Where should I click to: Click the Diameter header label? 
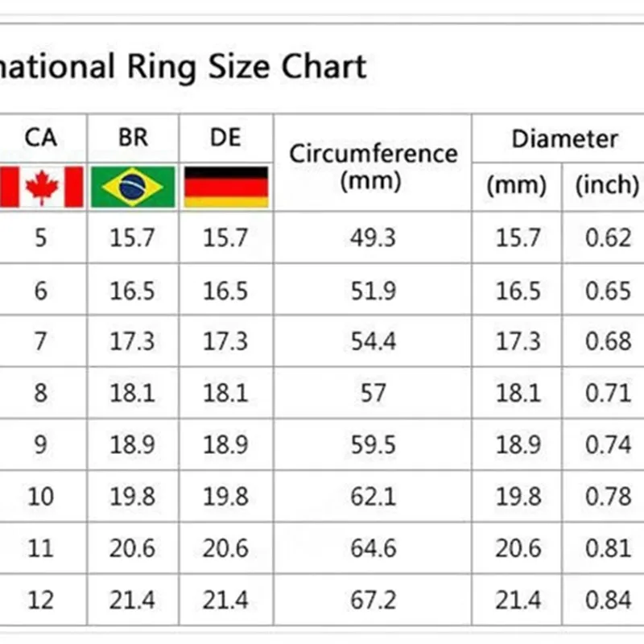(565, 138)
